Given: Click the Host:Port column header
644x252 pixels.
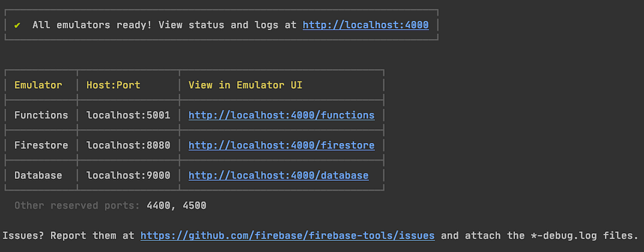Looking at the screenshot, I should 113,85.
